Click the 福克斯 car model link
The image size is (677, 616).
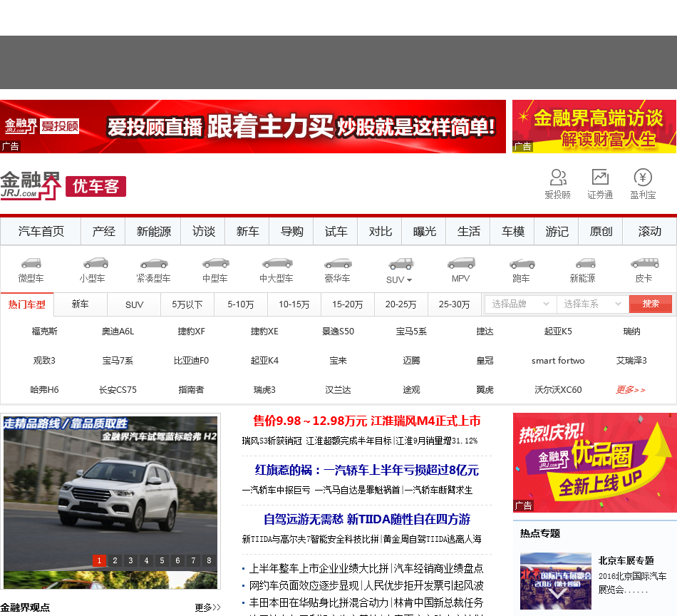[44, 332]
